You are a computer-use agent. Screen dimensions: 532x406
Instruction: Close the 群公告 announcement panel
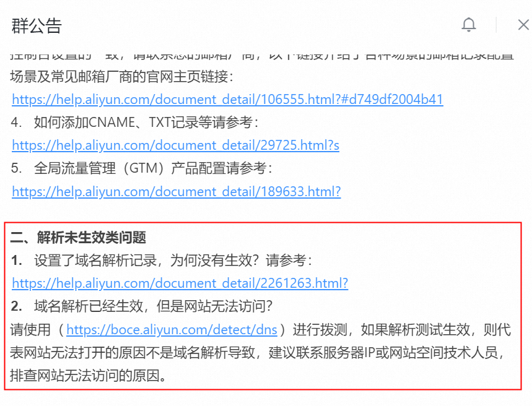[x=523, y=25]
